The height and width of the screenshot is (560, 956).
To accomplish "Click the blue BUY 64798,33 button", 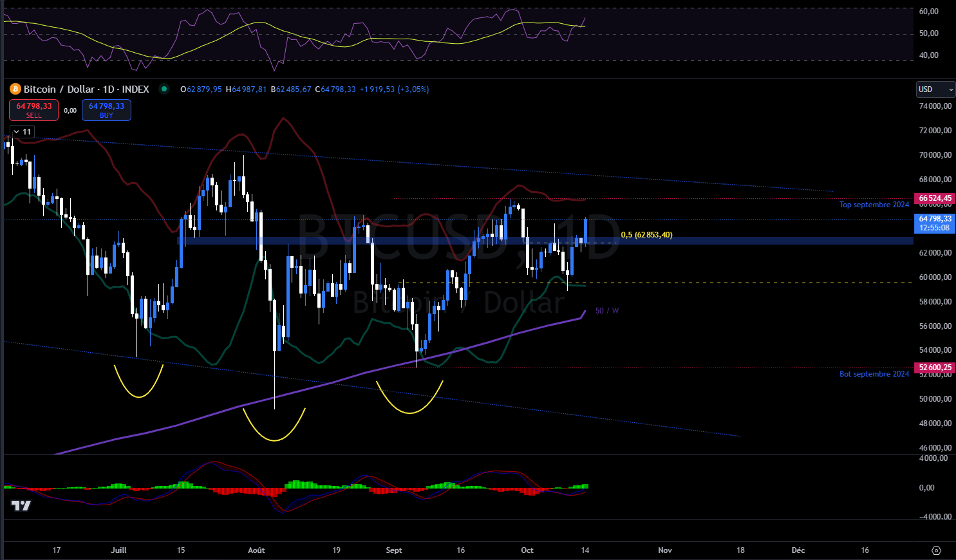I will point(106,109).
